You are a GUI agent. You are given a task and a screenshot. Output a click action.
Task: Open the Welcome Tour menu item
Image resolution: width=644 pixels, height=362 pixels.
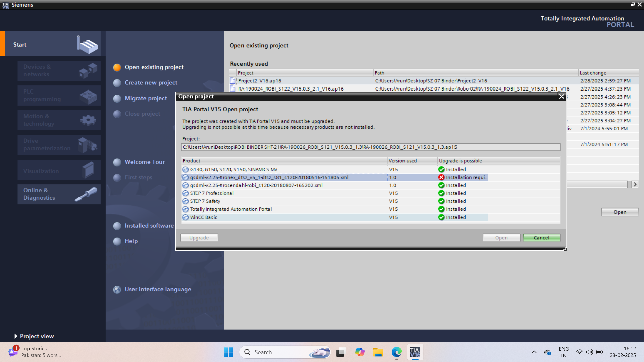coord(145,162)
